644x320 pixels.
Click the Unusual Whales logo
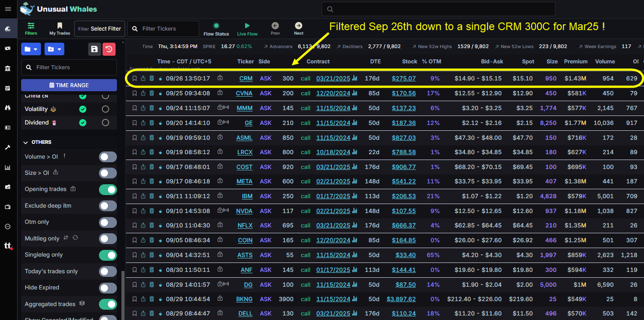[58, 9]
